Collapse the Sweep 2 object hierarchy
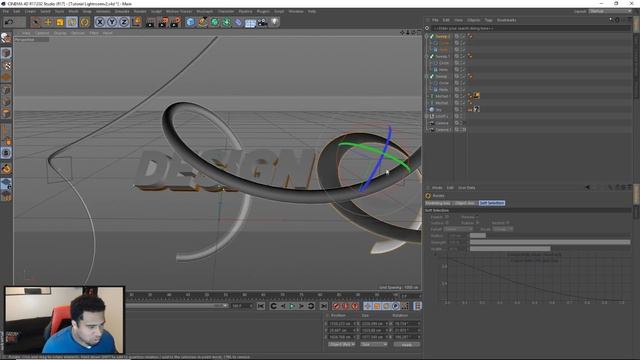Screen dimensions: 640x360 tap(427, 36)
